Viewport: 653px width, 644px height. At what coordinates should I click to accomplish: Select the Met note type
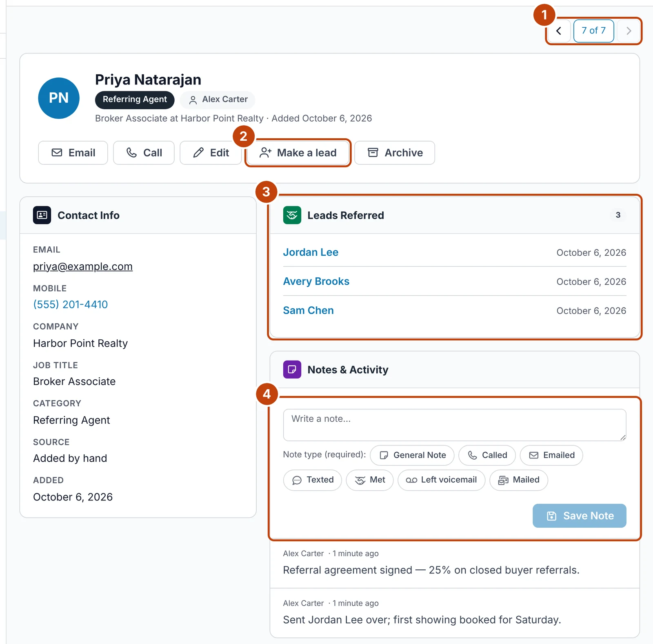(x=370, y=480)
